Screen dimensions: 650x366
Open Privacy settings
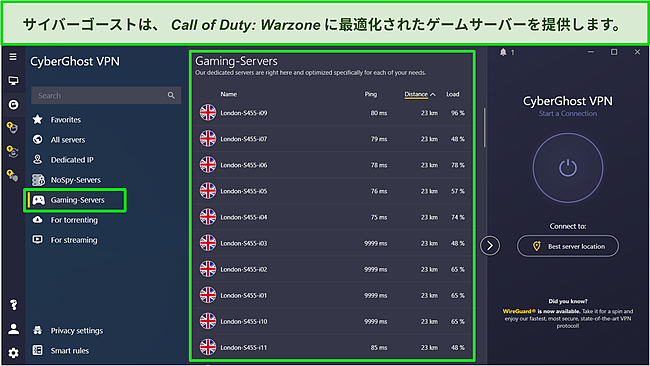point(77,331)
